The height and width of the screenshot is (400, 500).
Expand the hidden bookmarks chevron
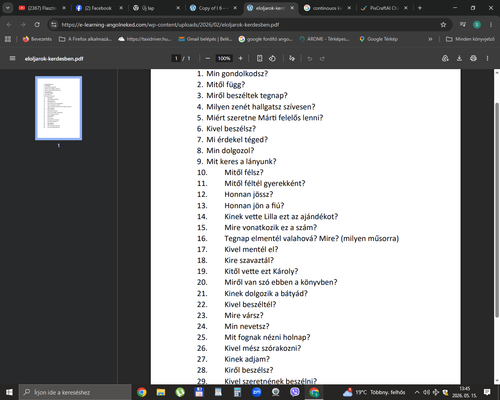pos(430,39)
